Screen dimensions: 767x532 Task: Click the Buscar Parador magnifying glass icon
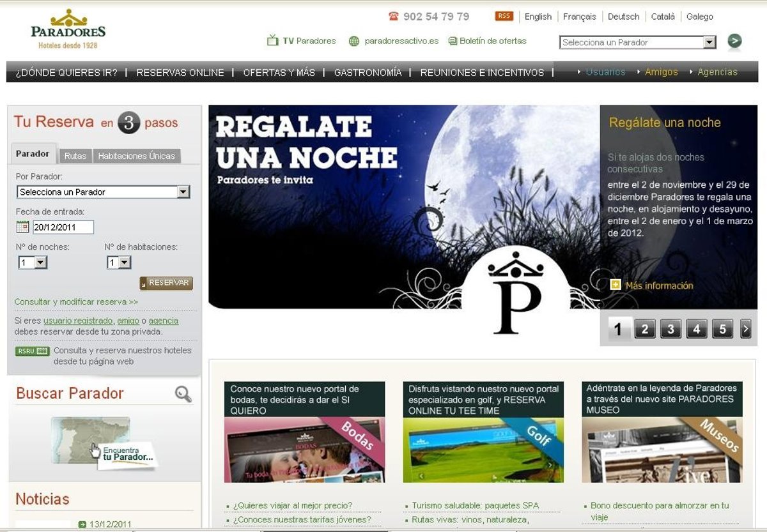point(183,394)
